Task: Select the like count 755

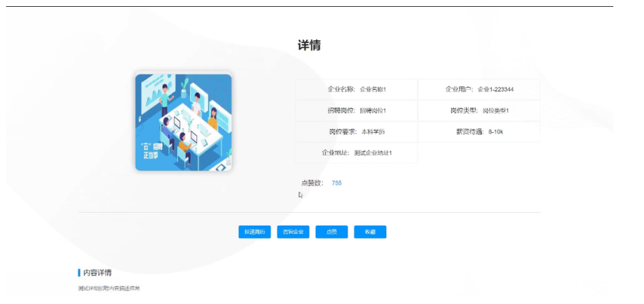Action: (337, 183)
